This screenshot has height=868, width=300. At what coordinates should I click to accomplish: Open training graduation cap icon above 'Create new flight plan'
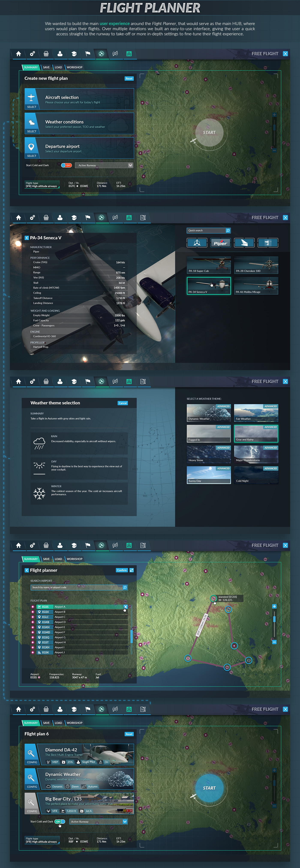pyautogui.click(x=74, y=54)
